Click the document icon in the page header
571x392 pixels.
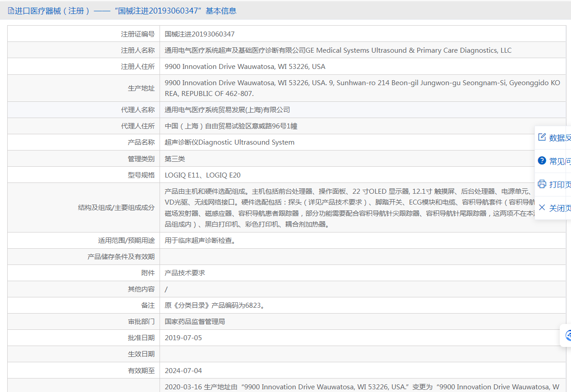pyautogui.click(x=11, y=11)
